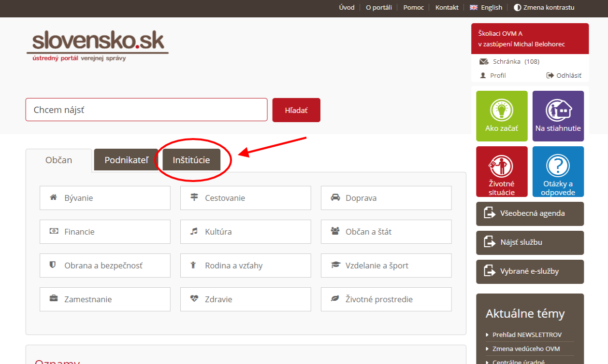Click the Vzdelanie a šport graduation cap icon
Image resolution: width=608 pixels, height=364 pixels.
335,265
